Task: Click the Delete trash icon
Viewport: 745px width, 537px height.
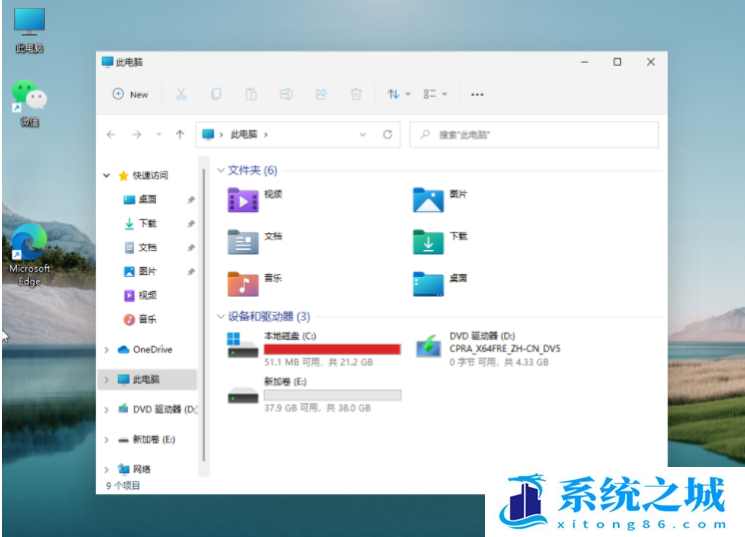Action: [x=356, y=94]
